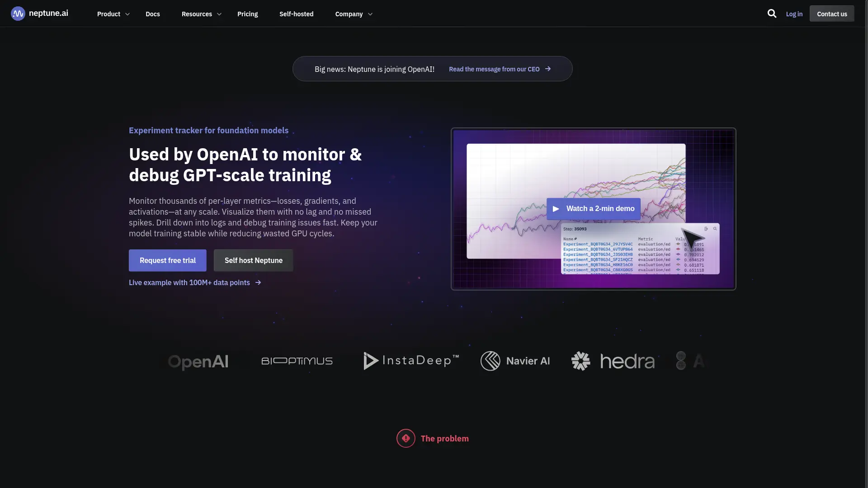Open the Docs menu item
This screenshot has width=868, height=488.
[x=153, y=14]
